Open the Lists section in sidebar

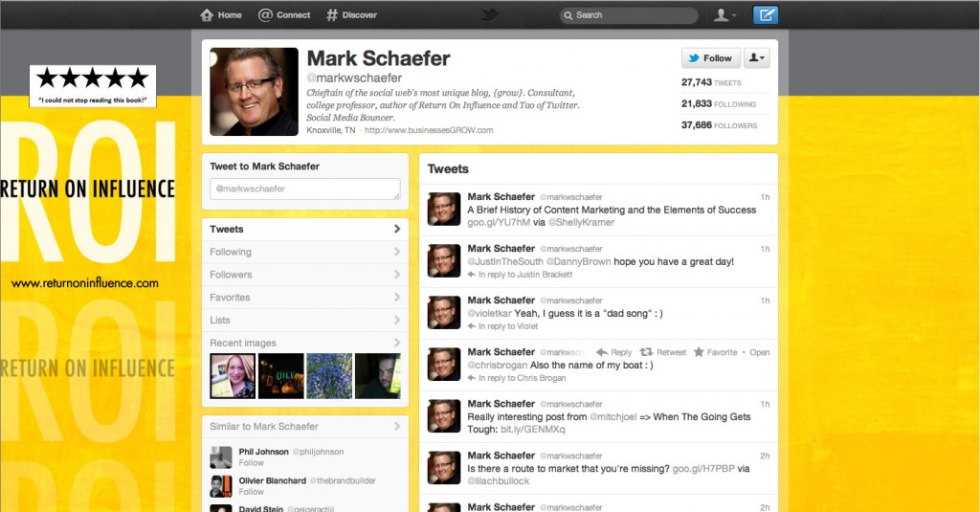click(305, 320)
